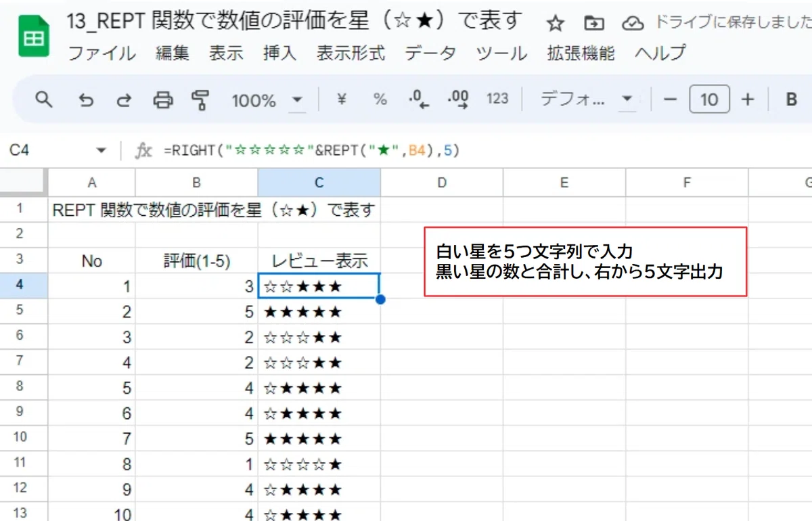Open the 拡張機能 menu
Image resolution: width=812 pixels, height=521 pixels.
pos(581,53)
